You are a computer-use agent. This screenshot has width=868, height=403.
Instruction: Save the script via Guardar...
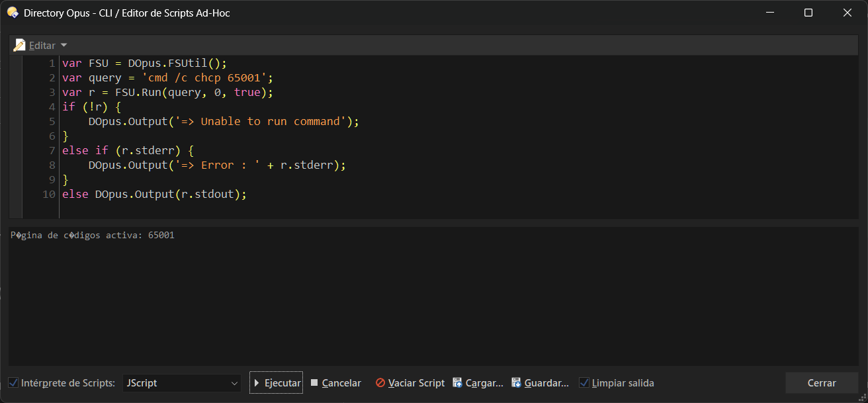[x=539, y=382]
